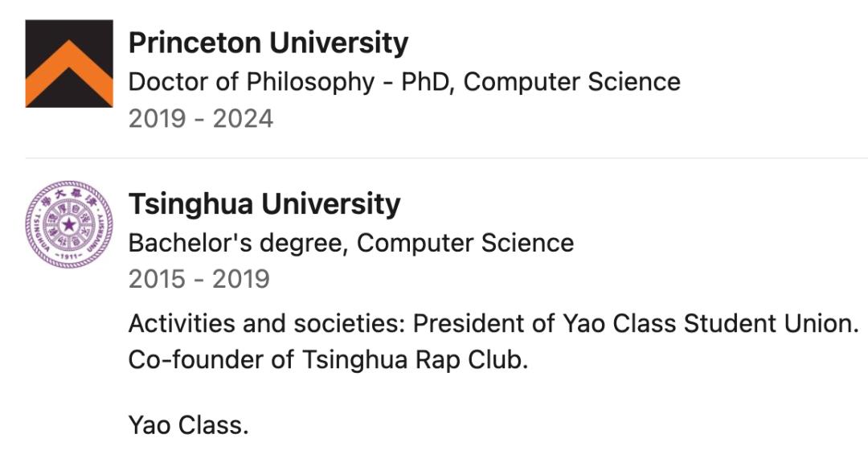Click the 2015 - 2019 date range

pos(199,279)
